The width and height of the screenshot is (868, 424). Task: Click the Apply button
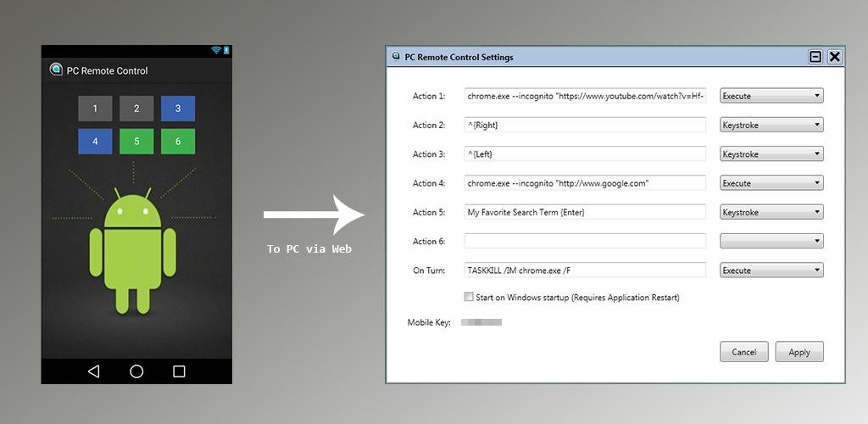click(799, 352)
